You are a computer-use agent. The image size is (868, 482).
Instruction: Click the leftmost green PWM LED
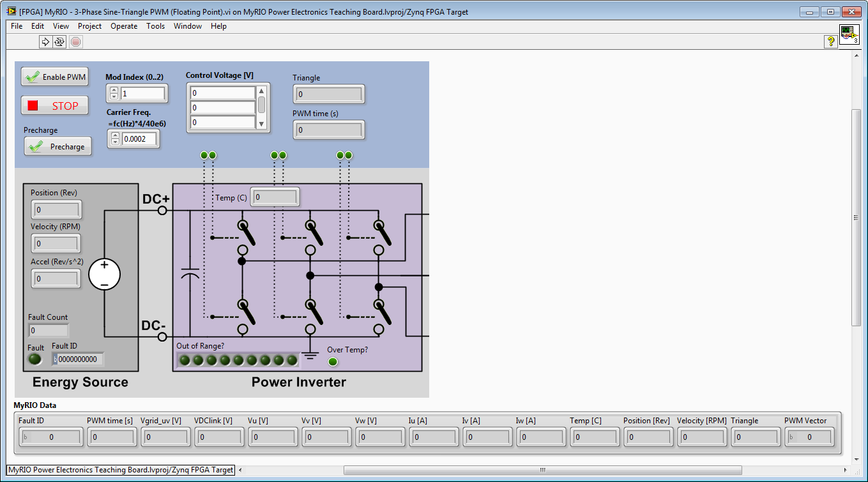tap(204, 155)
